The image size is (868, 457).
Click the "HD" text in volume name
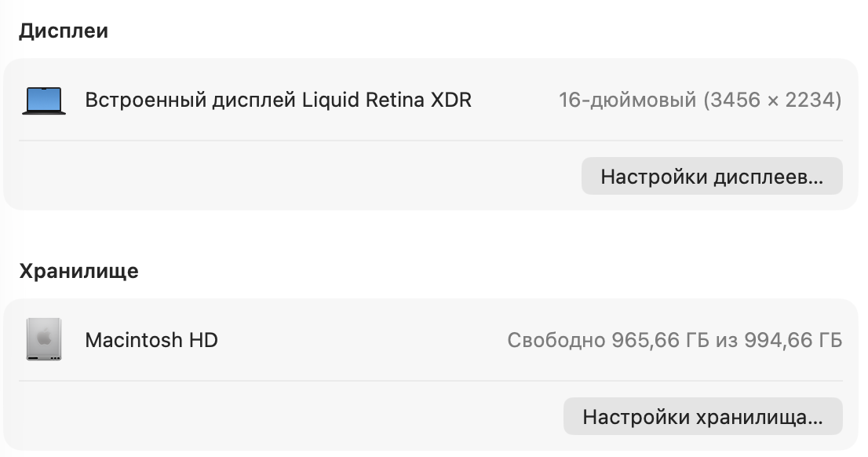click(202, 340)
